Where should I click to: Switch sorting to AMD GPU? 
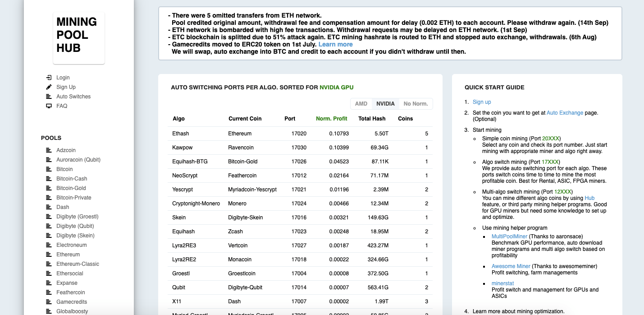361,104
